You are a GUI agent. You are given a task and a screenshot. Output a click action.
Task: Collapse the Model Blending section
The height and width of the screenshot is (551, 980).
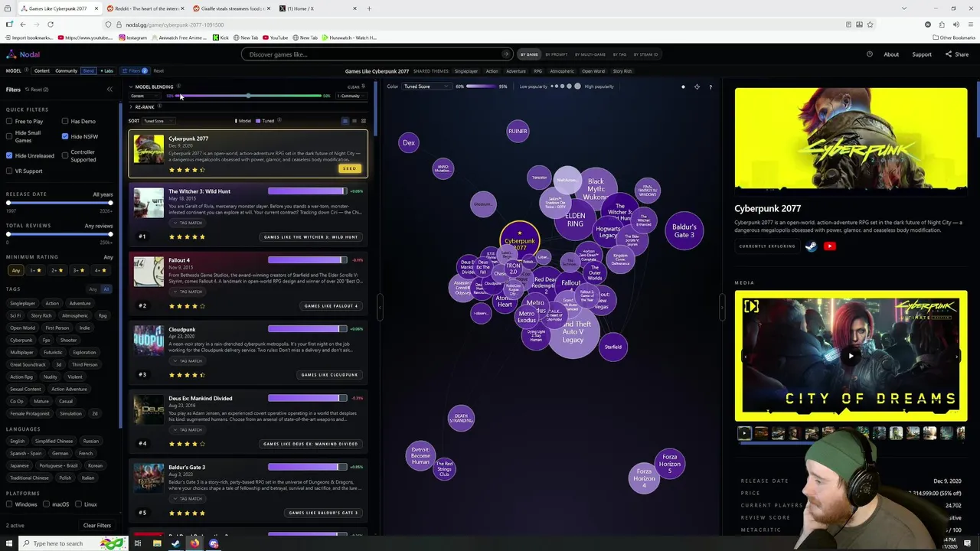131,86
